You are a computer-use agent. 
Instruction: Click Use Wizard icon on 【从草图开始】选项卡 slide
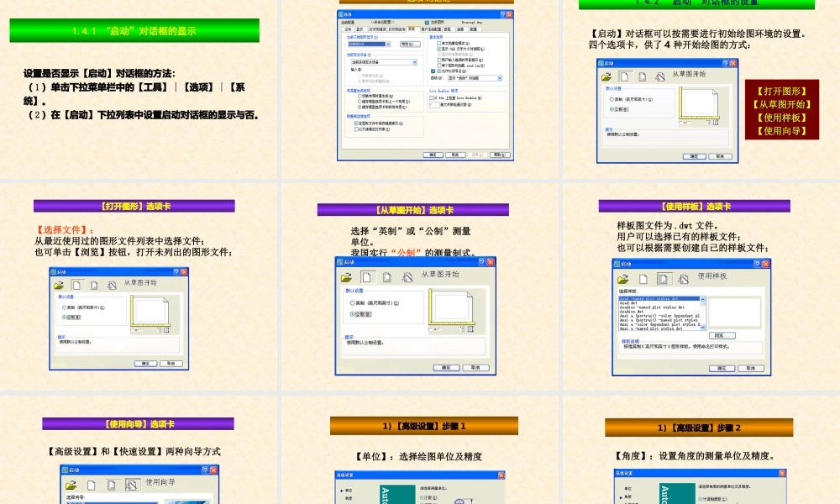point(407,277)
